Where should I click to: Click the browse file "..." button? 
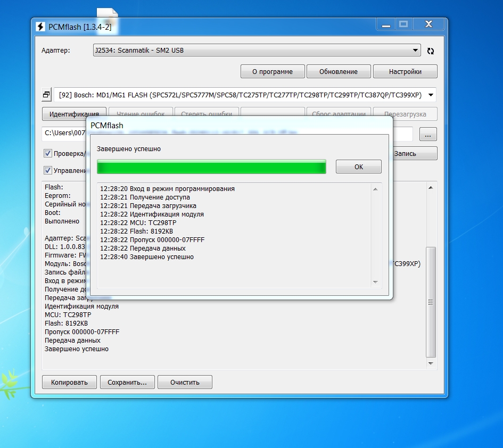pos(428,134)
